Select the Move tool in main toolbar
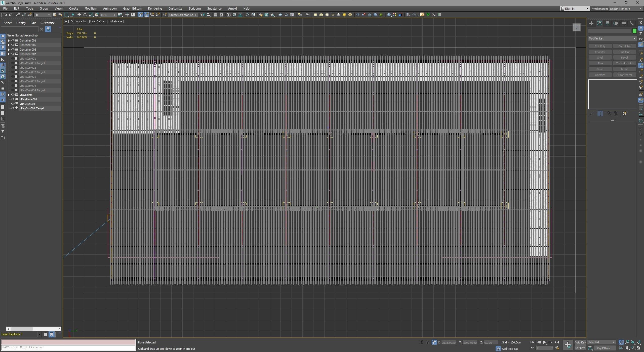644x352 pixels. coord(79,15)
